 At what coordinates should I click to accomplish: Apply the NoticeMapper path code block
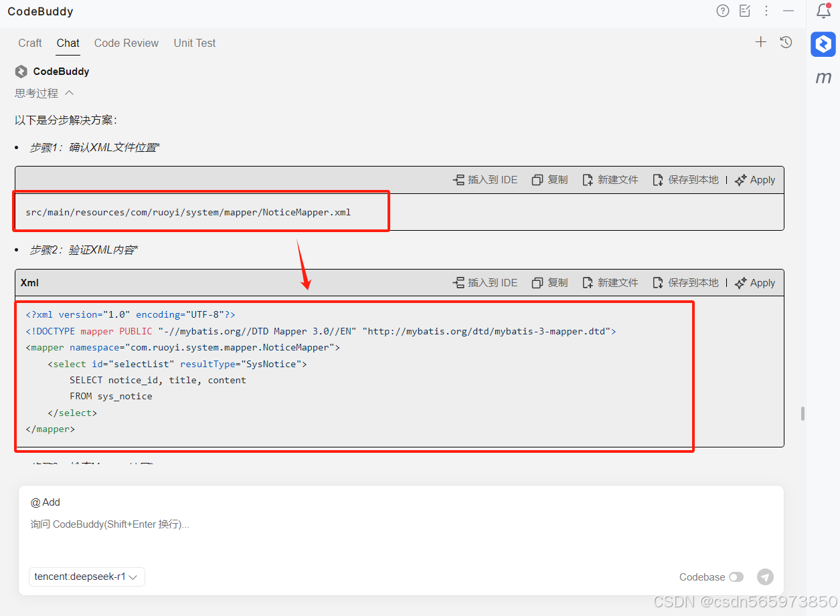(x=755, y=180)
